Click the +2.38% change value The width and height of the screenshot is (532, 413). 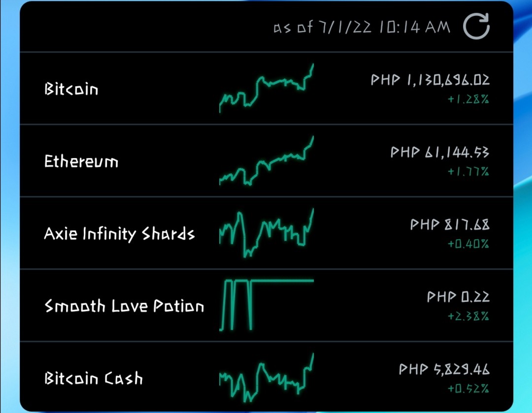coord(468,317)
